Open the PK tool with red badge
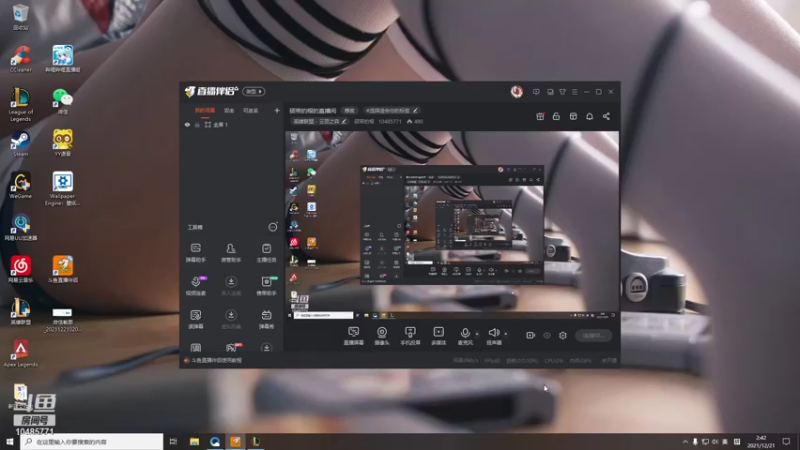Image resolution: width=800 pixels, height=450 pixels. point(231,347)
